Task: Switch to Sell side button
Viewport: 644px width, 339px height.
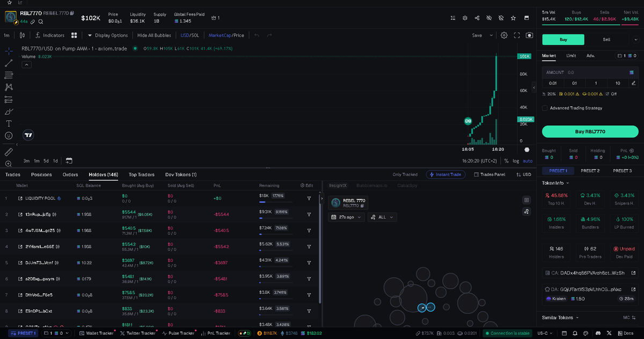Action: (606, 39)
